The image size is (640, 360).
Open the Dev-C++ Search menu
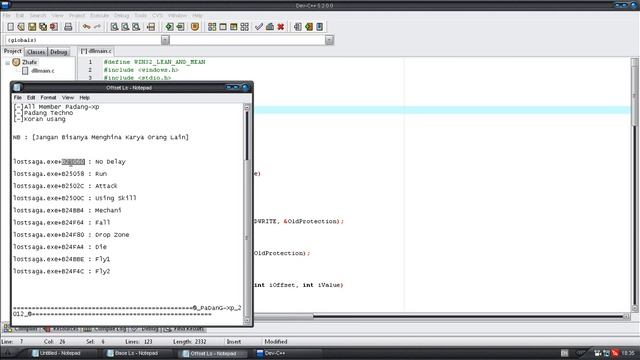[38, 16]
